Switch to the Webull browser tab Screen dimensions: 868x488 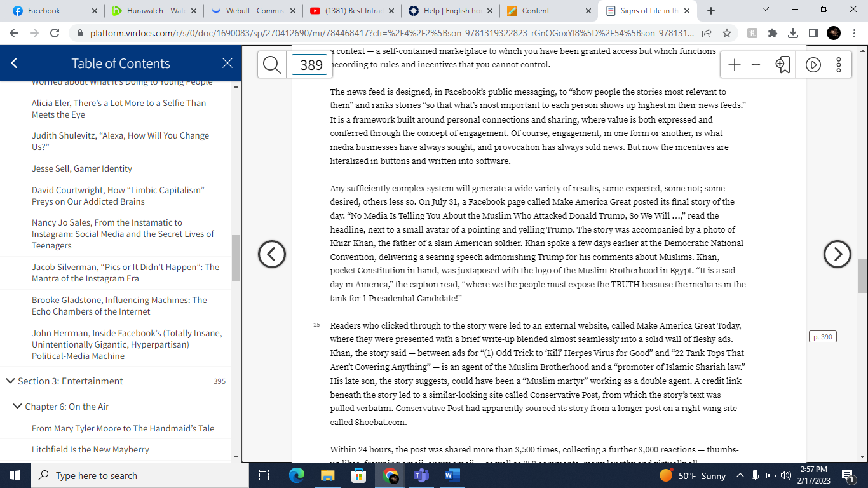click(254, 11)
